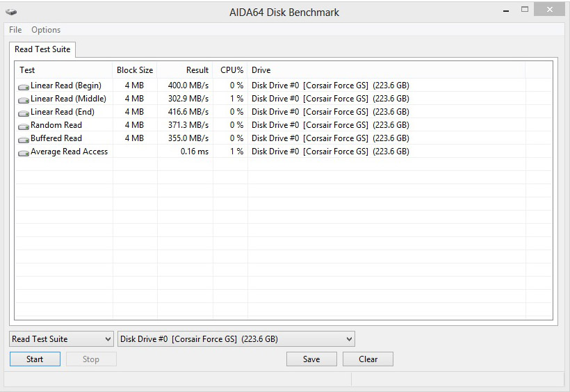Click the 302.9 MB/s result value
570x392 pixels.
[188, 99]
